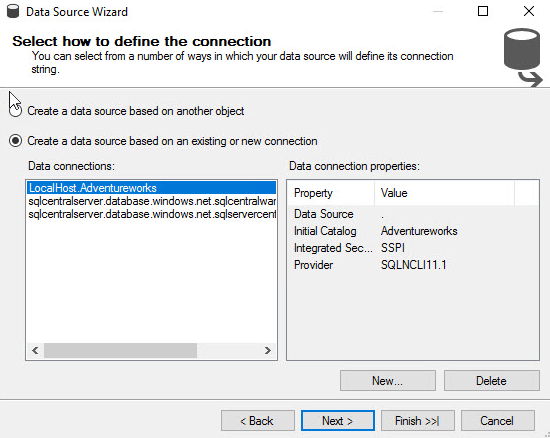Delete the selected data connection
This screenshot has height=438, width=550.
pyautogui.click(x=491, y=381)
